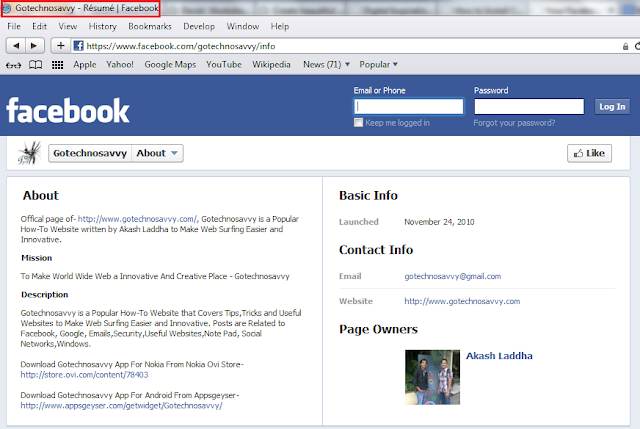Screen dimensions: 640x429
Task: Click the Facebook favicon in the address bar
Action: coord(78,46)
